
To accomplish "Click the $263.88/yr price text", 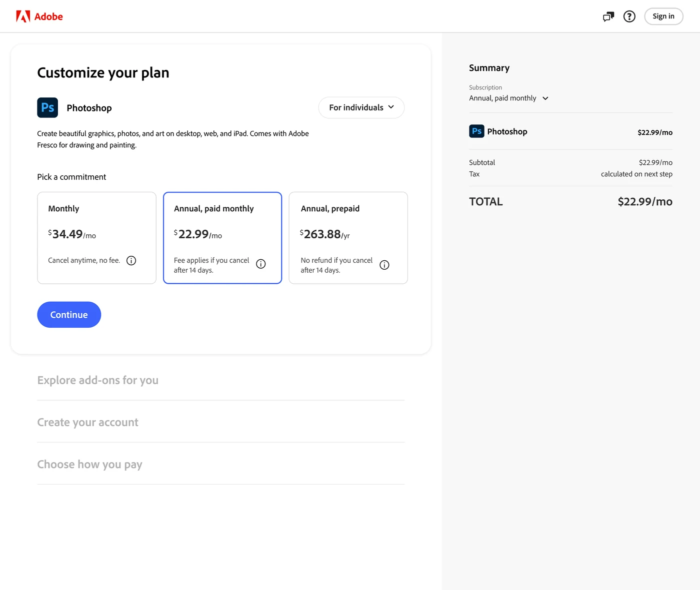I will (325, 234).
